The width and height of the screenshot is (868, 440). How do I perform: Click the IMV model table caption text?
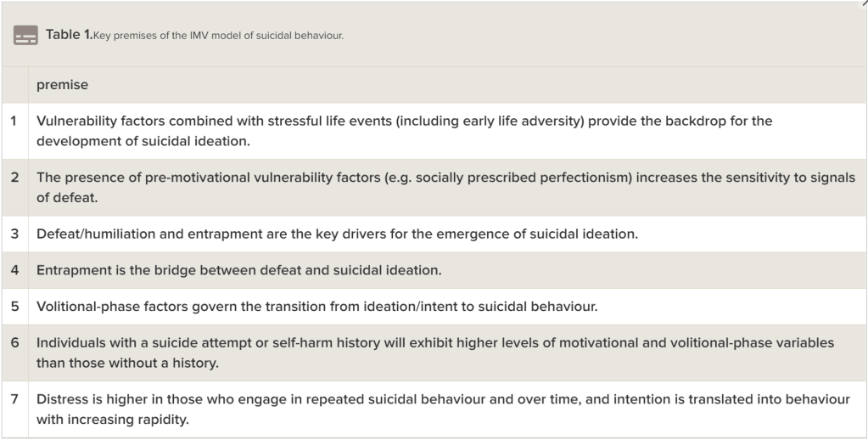click(x=218, y=36)
